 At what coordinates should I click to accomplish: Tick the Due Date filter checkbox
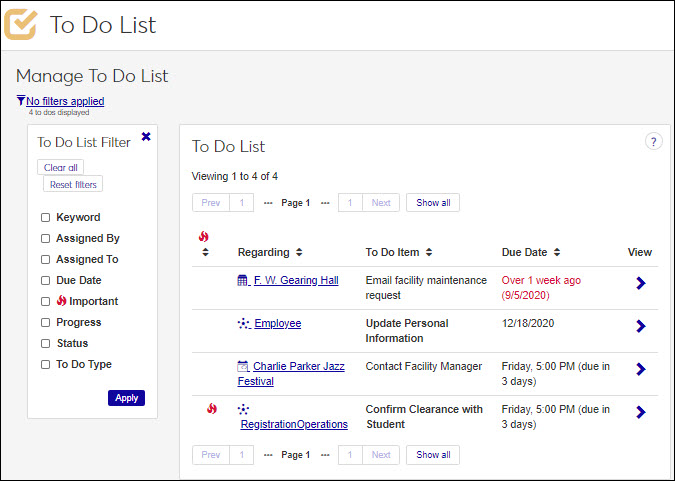point(45,281)
